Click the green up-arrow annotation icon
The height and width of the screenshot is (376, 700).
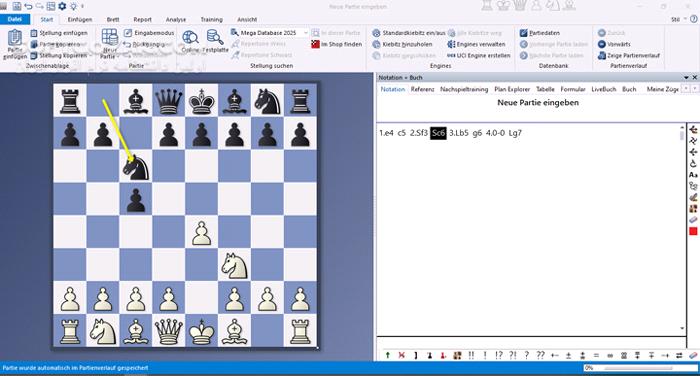[x=388, y=355]
